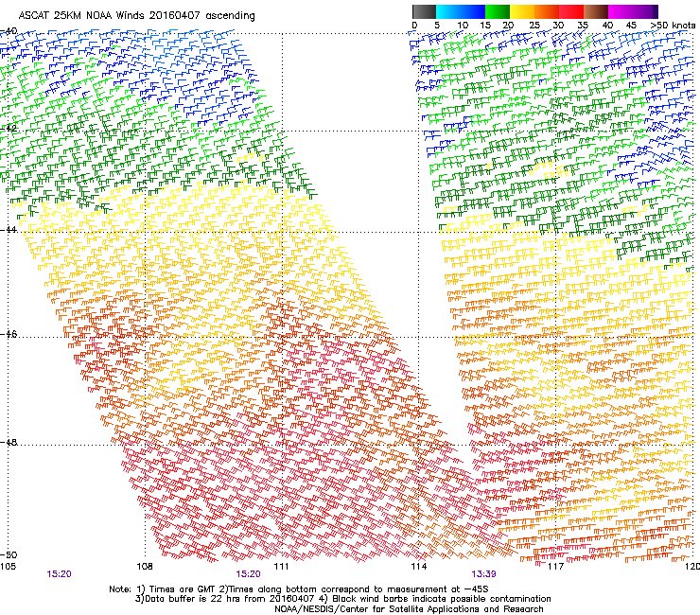
Task: Click the '>50 knots' legend label
Action: pyautogui.click(x=673, y=26)
